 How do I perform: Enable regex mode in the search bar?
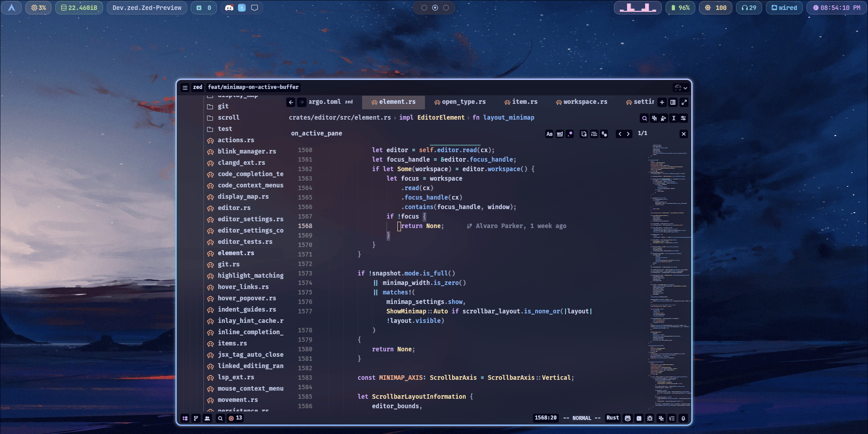click(571, 134)
